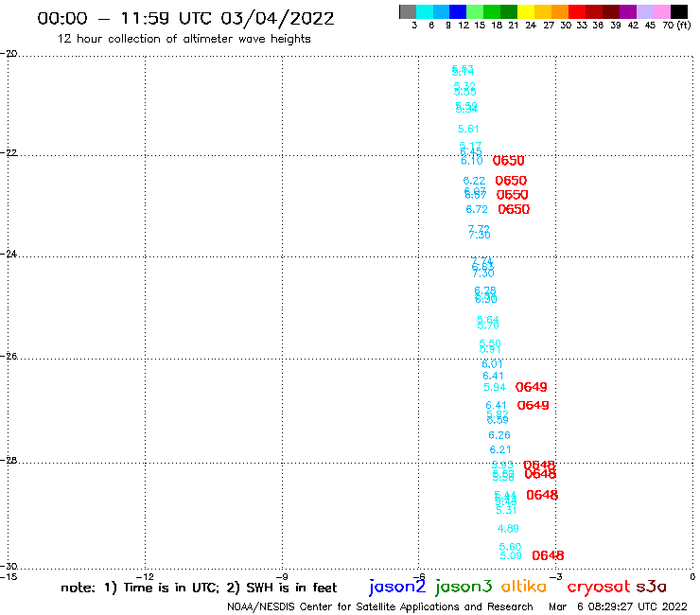The width and height of the screenshot is (700, 615).
Task: Click the latitude axis label -20
Action: coord(9,54)
